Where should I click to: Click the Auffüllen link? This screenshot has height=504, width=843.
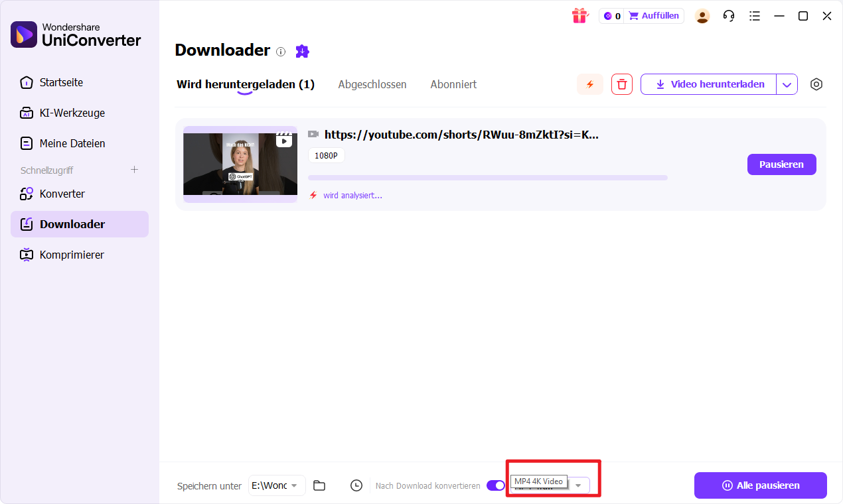(659, 15)
